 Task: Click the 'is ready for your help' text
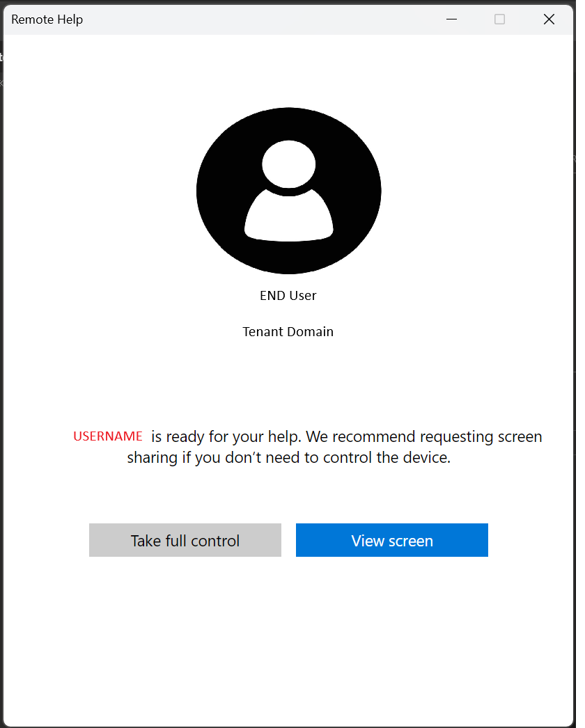[x=226, y=437]
